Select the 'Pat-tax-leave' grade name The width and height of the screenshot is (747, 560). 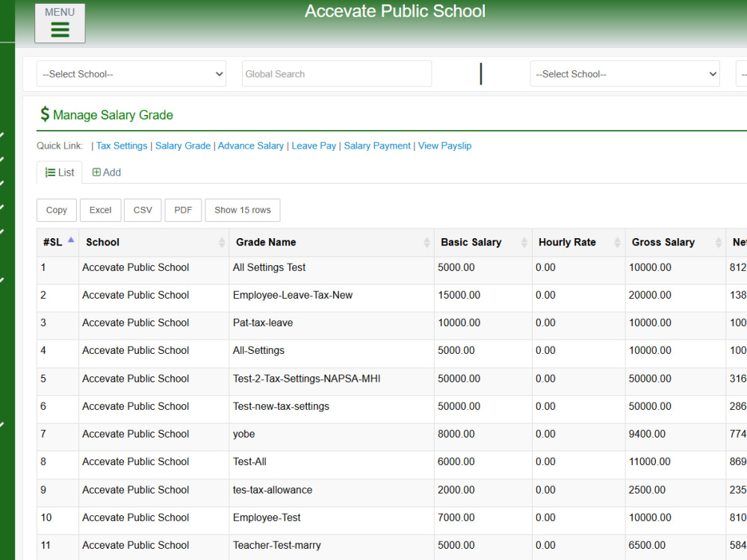coord(263,323)
